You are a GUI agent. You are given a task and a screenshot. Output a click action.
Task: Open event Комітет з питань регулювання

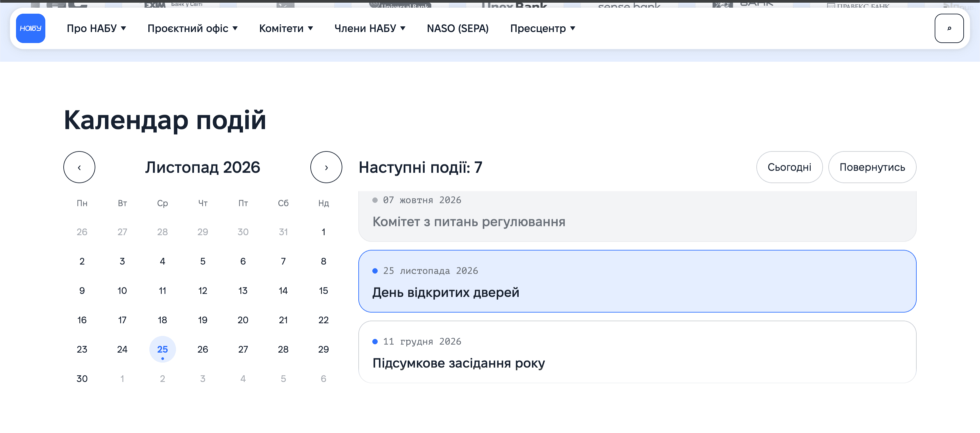pyautogui.click(x=637, y=216)
